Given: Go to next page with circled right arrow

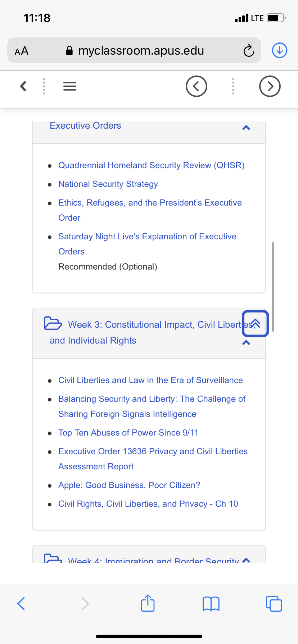Looking at the screenshot, I should click(270, 86).
